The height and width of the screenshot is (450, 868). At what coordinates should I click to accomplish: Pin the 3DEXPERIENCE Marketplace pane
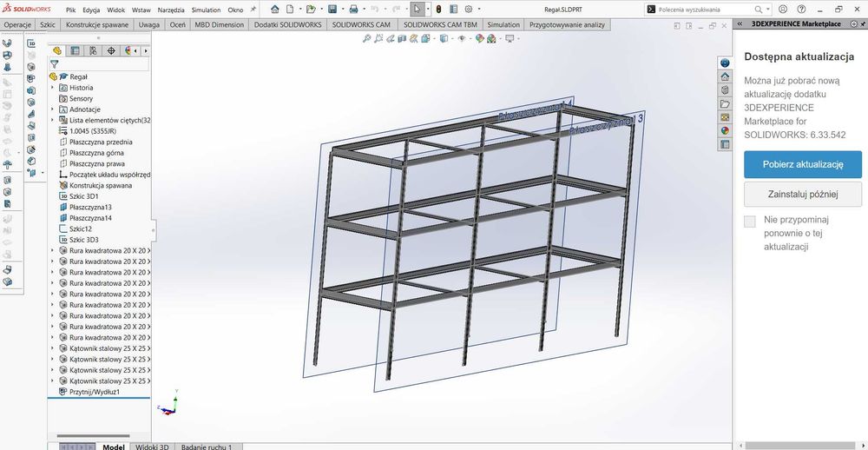[x=863, y=23]
